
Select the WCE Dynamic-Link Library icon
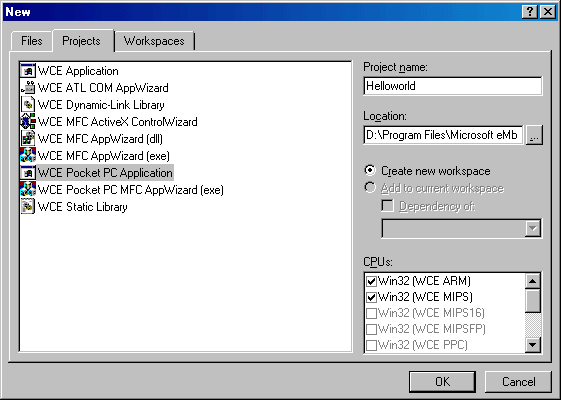coord(28,104)
